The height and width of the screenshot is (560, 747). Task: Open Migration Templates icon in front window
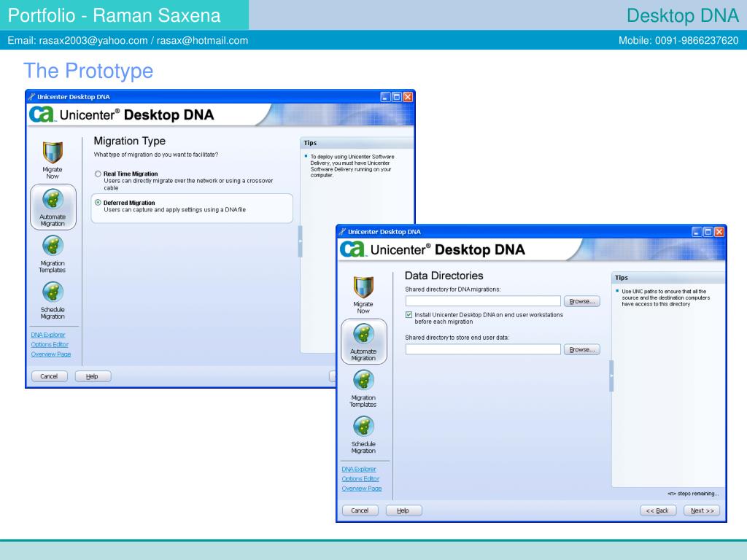point(363,380)
